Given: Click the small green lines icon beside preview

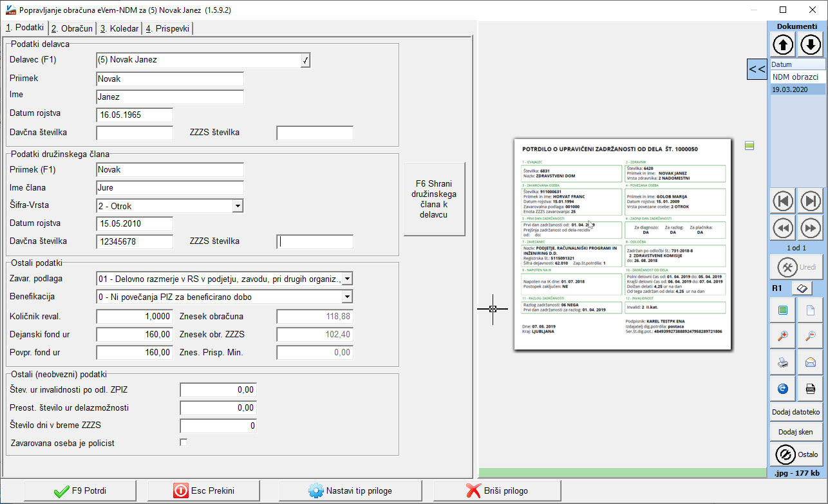Looking at the screenshot, I should click(x=749, y=146).
